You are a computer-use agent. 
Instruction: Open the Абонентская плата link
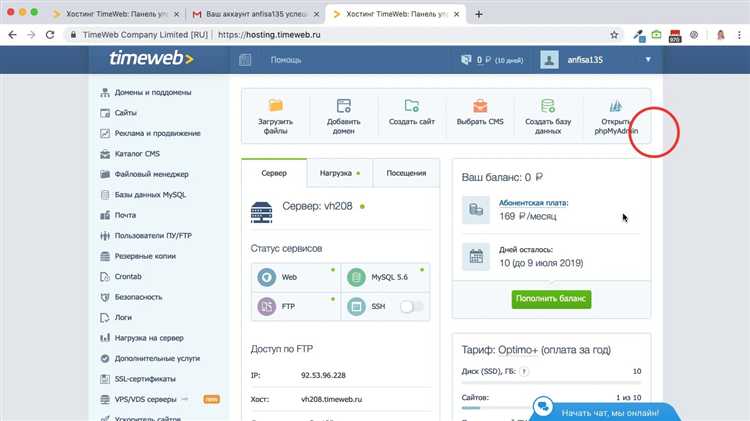tap(533, 203)
